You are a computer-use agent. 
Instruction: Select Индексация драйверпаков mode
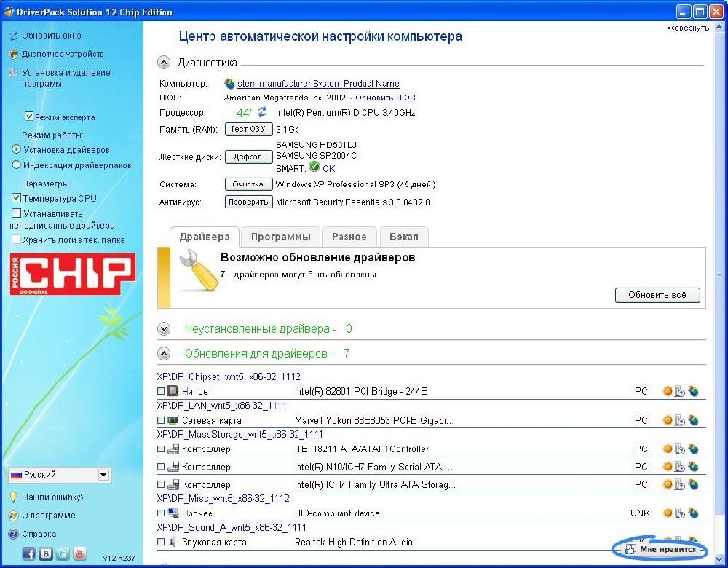[x=16, y=165]
